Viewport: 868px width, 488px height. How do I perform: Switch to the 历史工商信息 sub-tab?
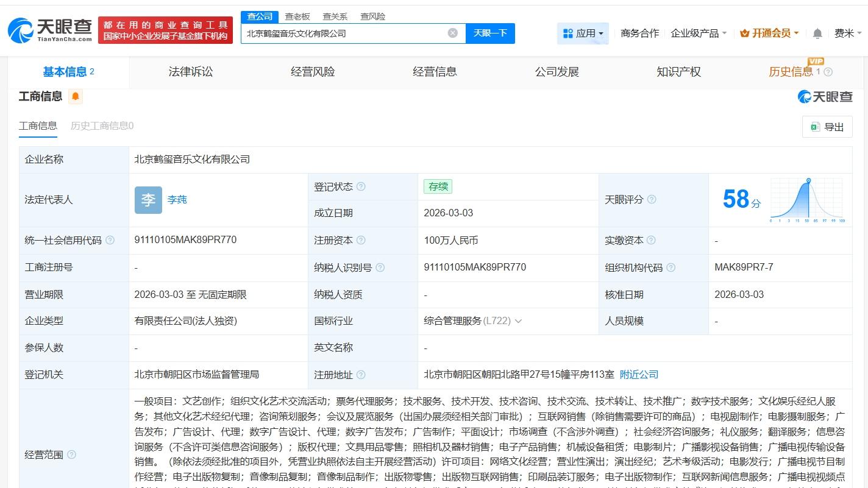coord(101,126)
